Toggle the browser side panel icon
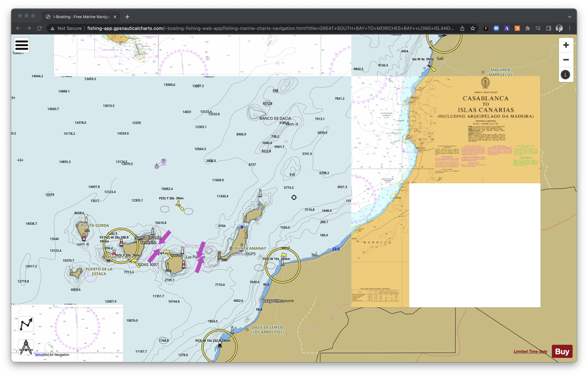The width and height of the screenshot is (588, 376). [x=549, y=28]
